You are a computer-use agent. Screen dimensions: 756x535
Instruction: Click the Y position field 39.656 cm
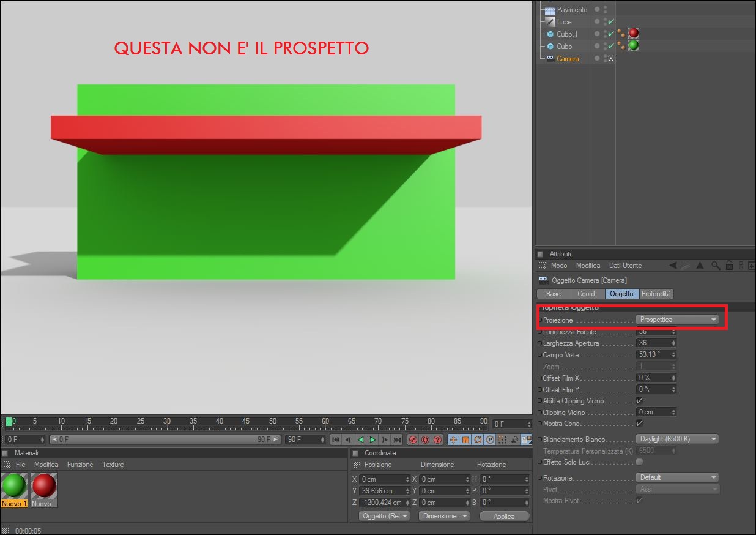tap(385, 491)
